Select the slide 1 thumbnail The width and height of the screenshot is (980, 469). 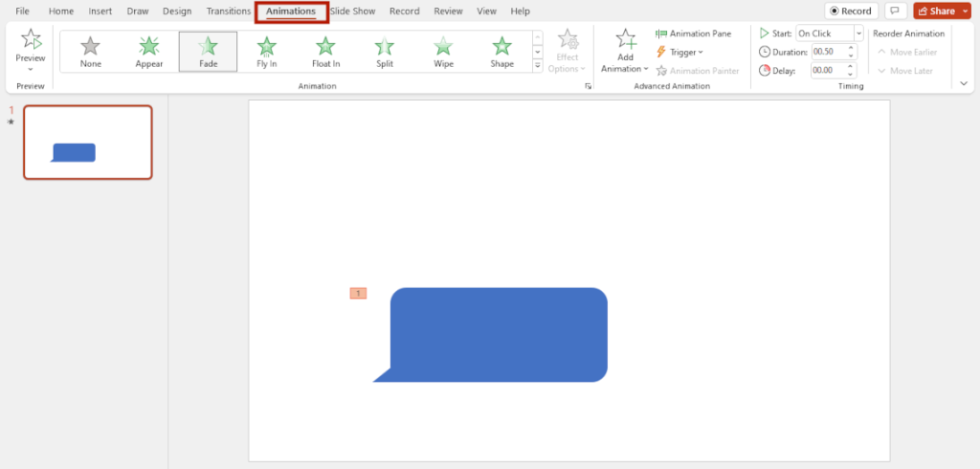87,143
